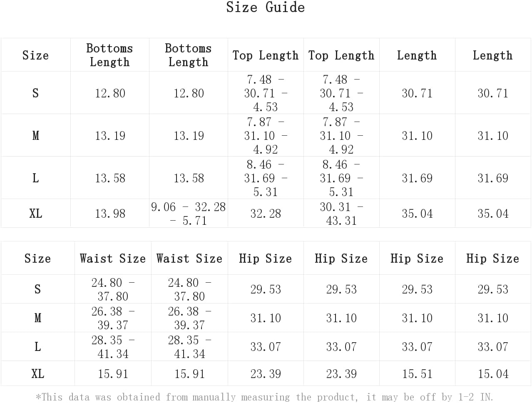Select the M row label in top table
Viewport: 532px width, 403px height.
pos(36,135)
